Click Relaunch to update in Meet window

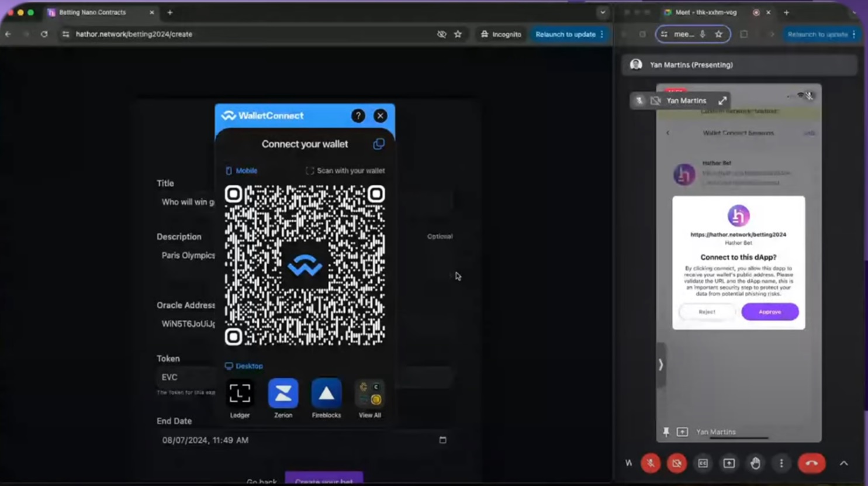tap(818, 34)
